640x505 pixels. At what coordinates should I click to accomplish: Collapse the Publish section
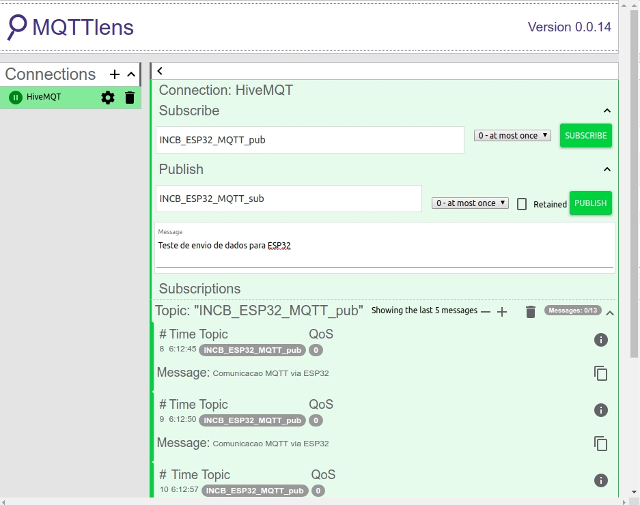607,169
